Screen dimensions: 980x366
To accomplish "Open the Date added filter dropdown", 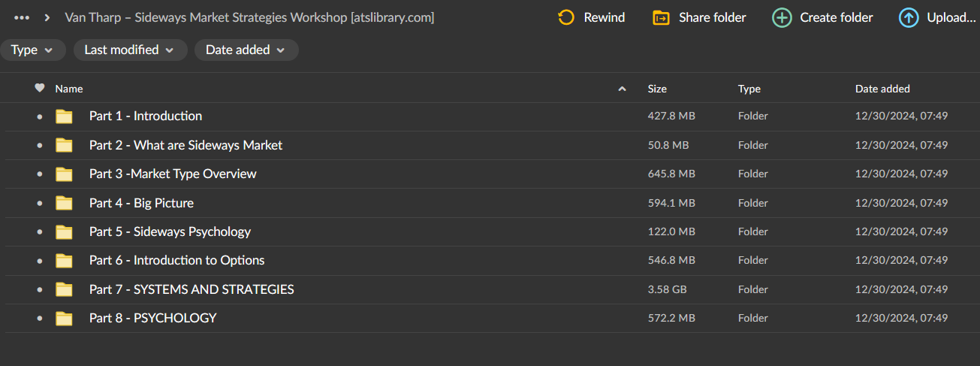I will click(x=246, y=50).
